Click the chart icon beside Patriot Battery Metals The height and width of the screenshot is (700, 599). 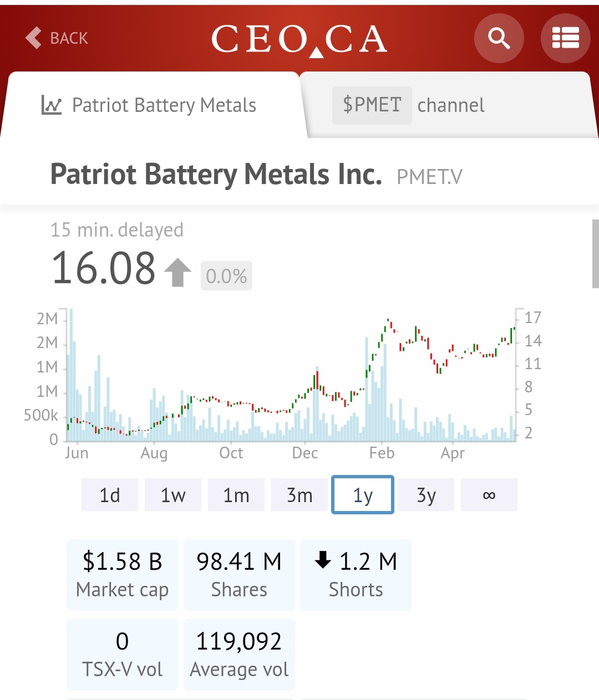51,105
